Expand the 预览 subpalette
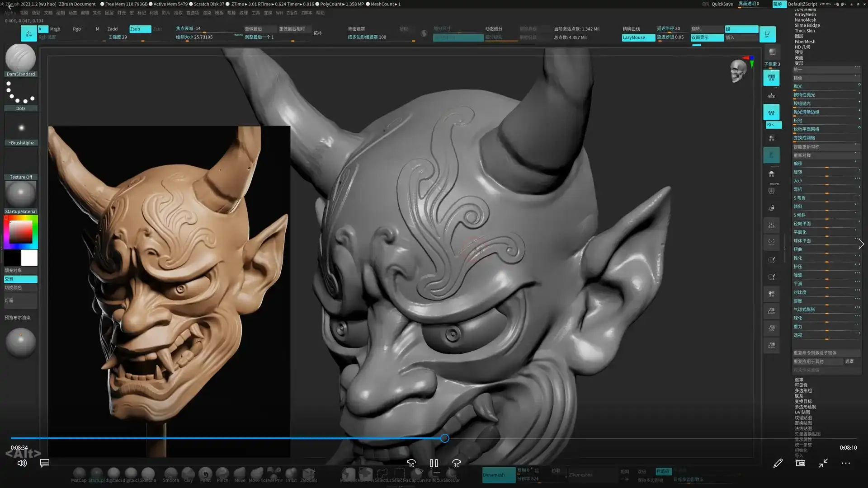The width and height of the screenshot is (868, 488). 798,52
